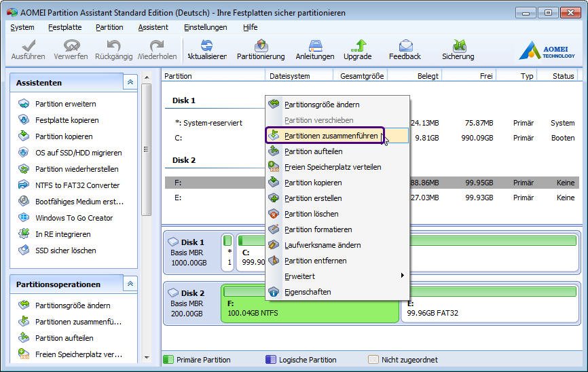The width and height of the screenshot is (588, 372).
Task: Sort by the Gesamtgröße column header
Action: click(361, 76)
